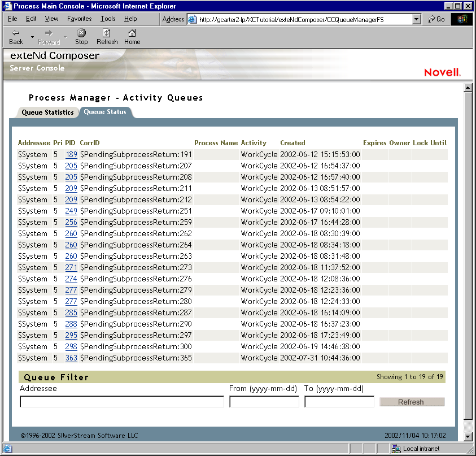The width and height of the screenshot is (476, 456).
Task: Click the Addressee column header
Action: click(34, 143)
